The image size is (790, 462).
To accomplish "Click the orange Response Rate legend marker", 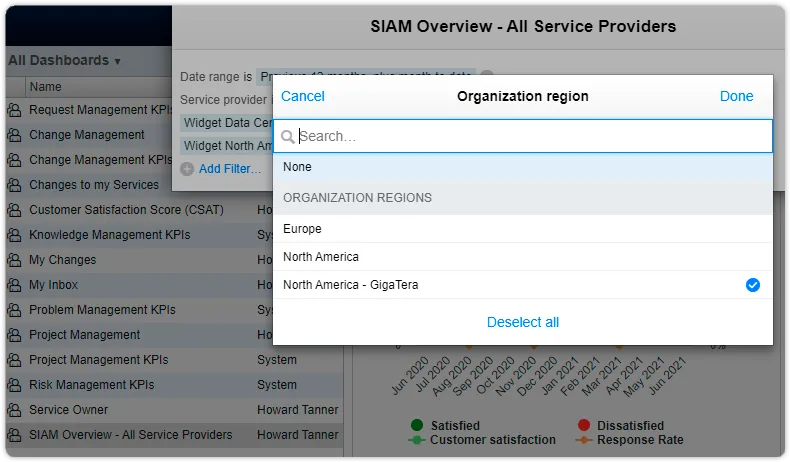I will pyautogui.click(x=583, y=440).
